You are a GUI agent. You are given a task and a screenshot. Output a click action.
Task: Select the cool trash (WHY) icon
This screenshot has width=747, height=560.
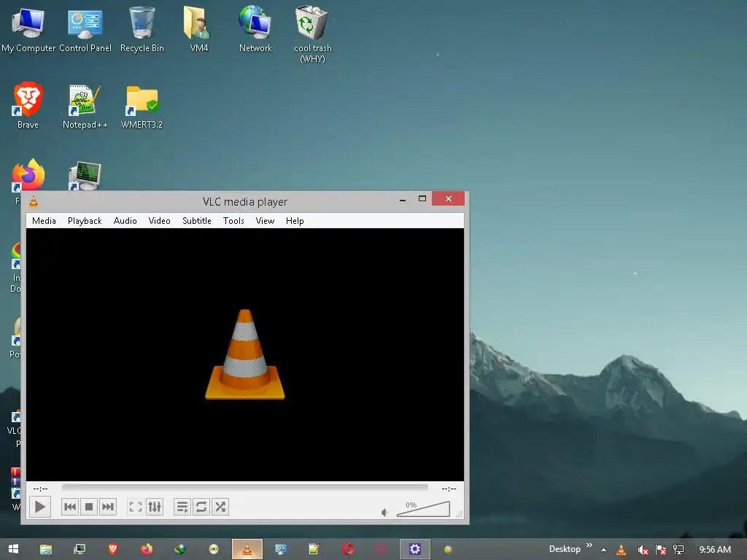pyautogui.click(x=312, y=34)
